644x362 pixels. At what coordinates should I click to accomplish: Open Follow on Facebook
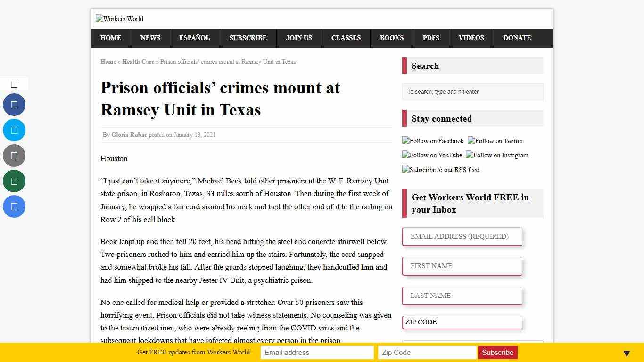[433, 141]
